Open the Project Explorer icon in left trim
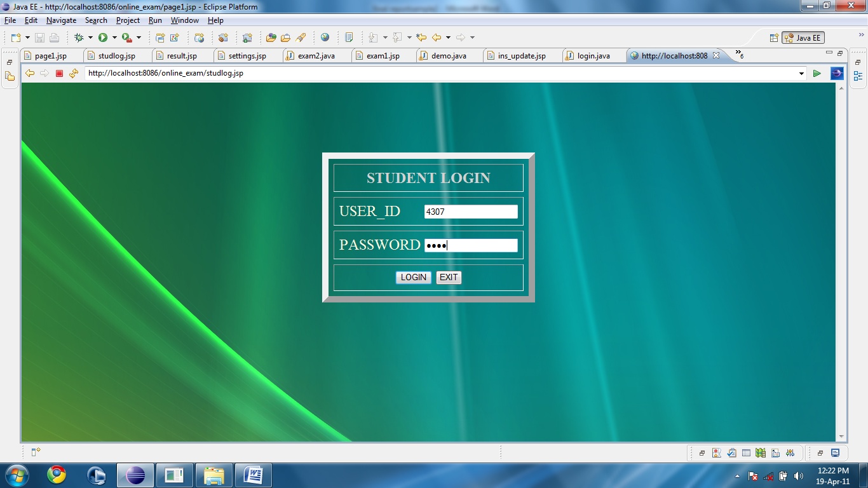This screenshot has width=868, height=488. (x=10, y=76)
